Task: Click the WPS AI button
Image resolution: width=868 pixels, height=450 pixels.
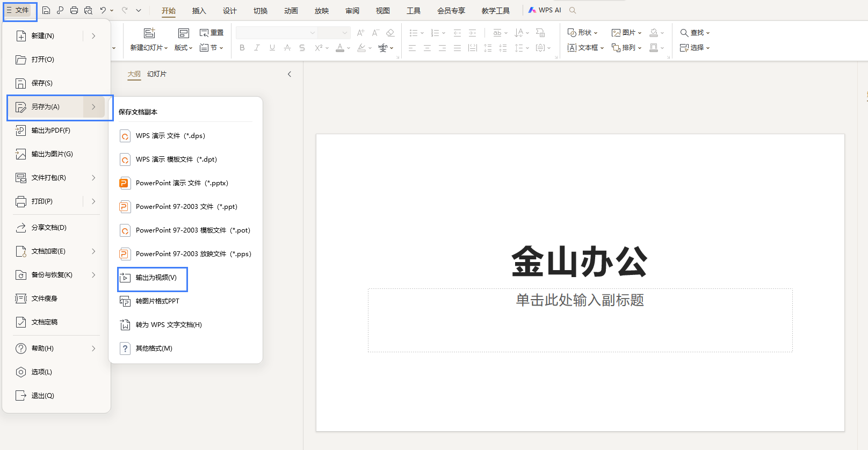Action: click(545, 10)
